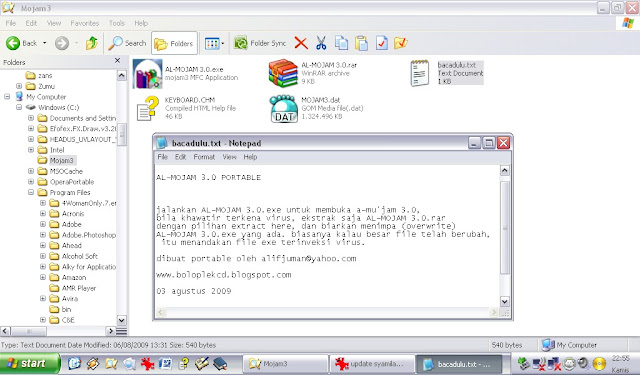The image size is (640, 375).
Task: Click the Folder Sync toolbar button
Action: (x=260, y=43)
